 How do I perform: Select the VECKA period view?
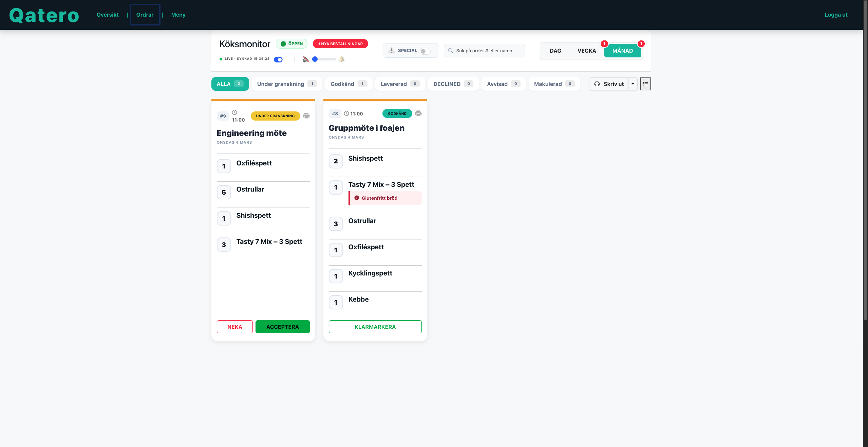(x=587, y=51)
